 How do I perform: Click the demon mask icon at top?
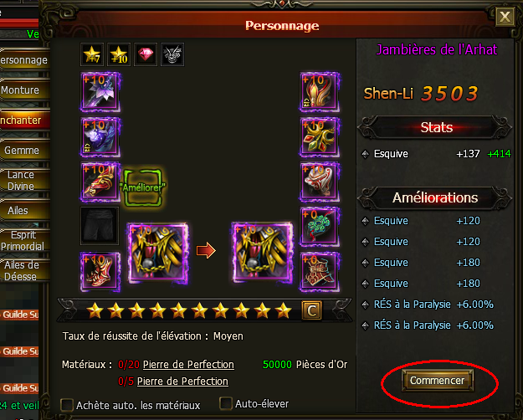[x=172, y=54]
